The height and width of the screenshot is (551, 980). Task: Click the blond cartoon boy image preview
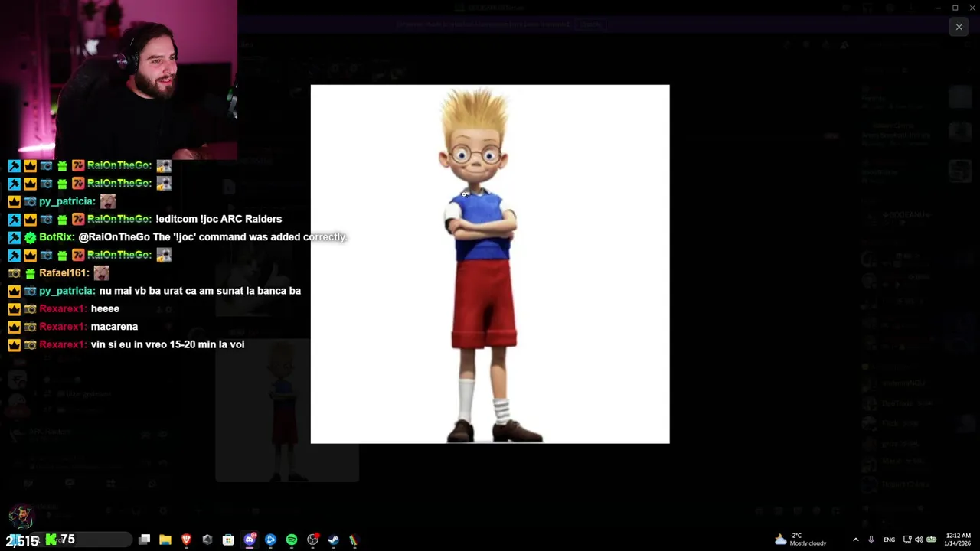coord(490,264)
